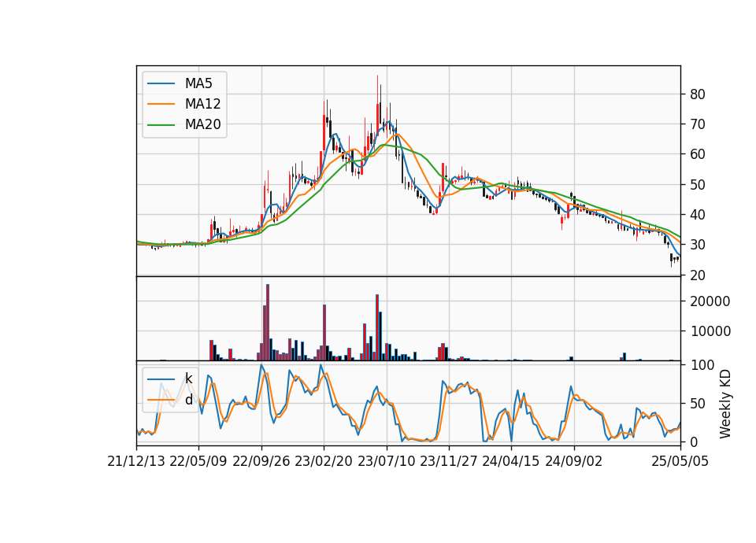
Task: Click the 24/09/02 date tick label
Action: 574,461
